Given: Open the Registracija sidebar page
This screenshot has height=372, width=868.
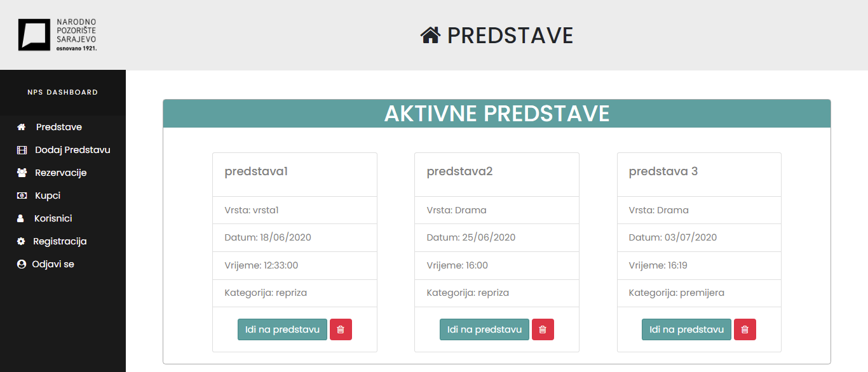Looking at the screenshot, I should pos(60,241).
